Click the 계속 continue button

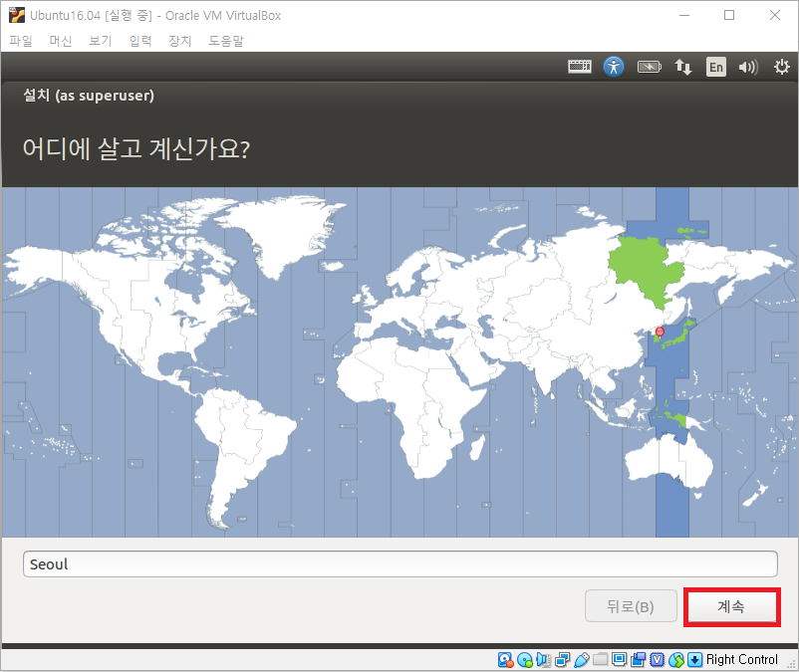click(731, 607)
